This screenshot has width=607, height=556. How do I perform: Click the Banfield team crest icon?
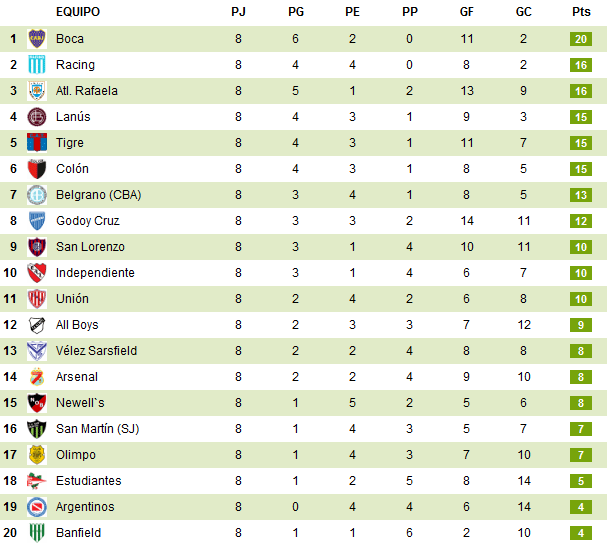click(37, 533)
